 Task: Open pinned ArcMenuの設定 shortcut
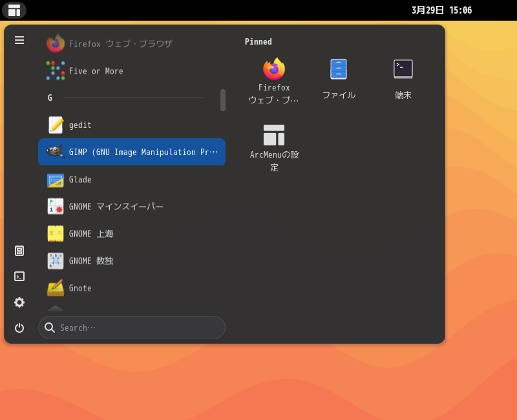click(x=274, y=148)
